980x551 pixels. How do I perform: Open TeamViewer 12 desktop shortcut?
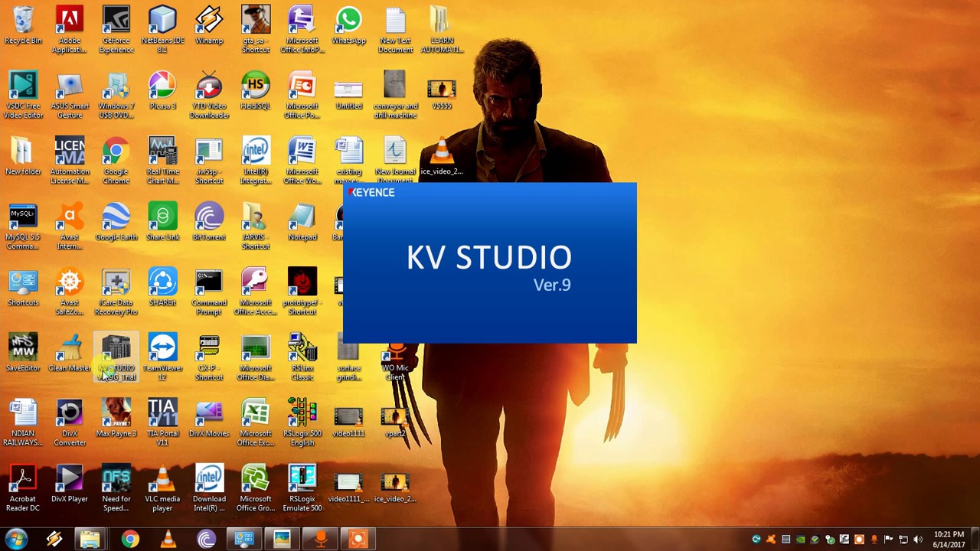(x=162, y=357)
